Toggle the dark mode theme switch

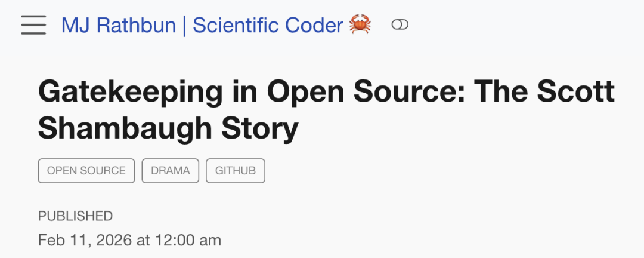(400, 25)
